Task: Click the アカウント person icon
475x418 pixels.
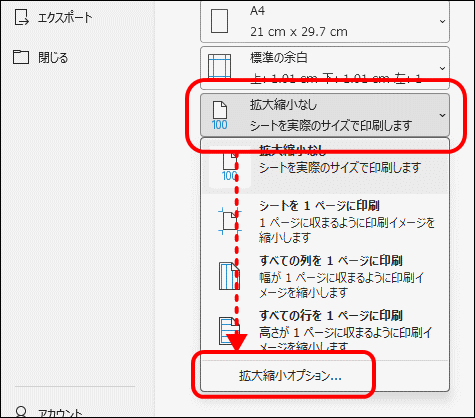Action: 21,412
